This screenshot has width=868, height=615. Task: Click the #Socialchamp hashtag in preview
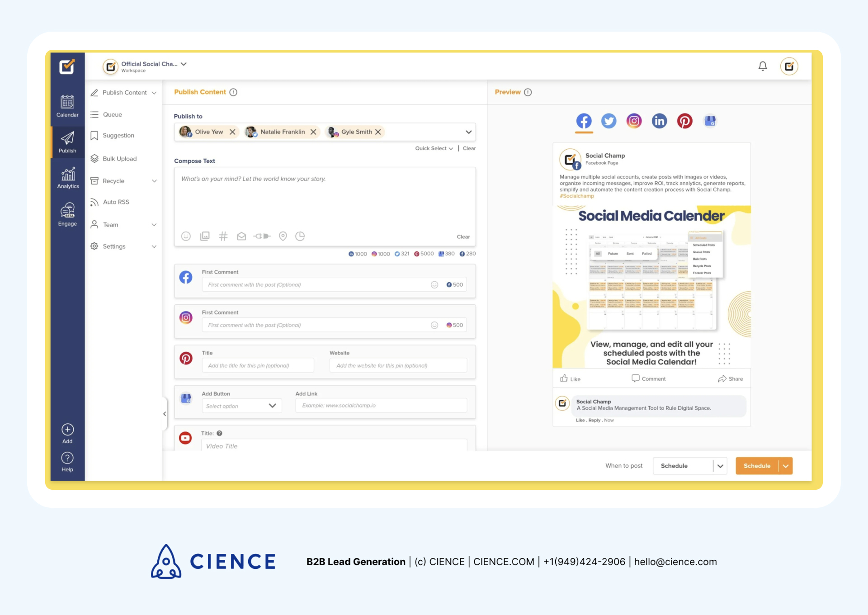pyautogui.click(x=577, y=196)
